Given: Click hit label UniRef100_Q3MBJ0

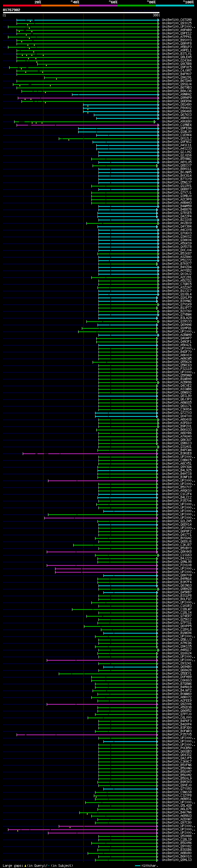Looking at the screenshot, I should [177, 196].
